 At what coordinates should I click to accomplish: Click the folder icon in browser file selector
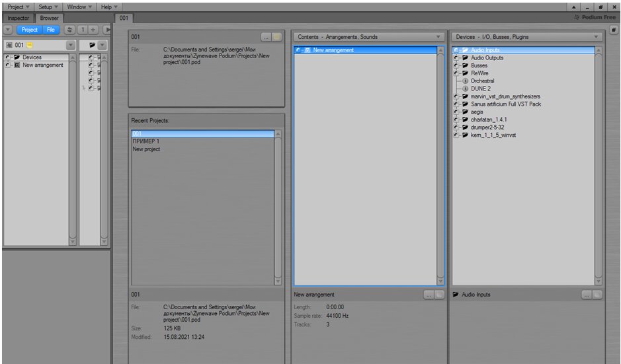click(x=93, y=45)
